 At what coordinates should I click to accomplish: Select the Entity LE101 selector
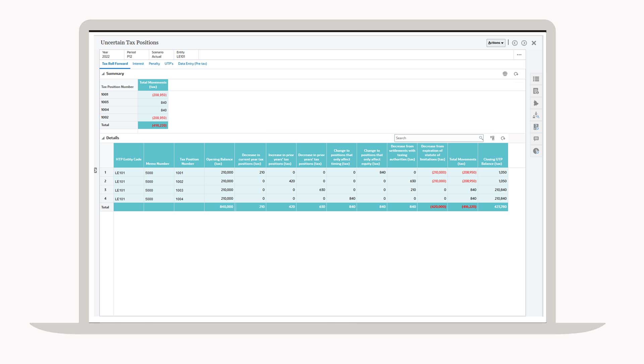tap(181, 54)
